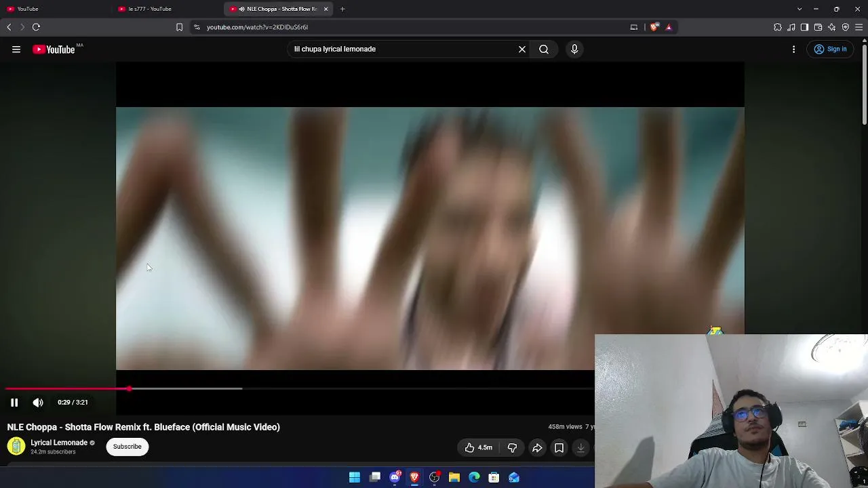The image size is (868, 488).
Task: Click the video title text
Action: click(144, 427)
